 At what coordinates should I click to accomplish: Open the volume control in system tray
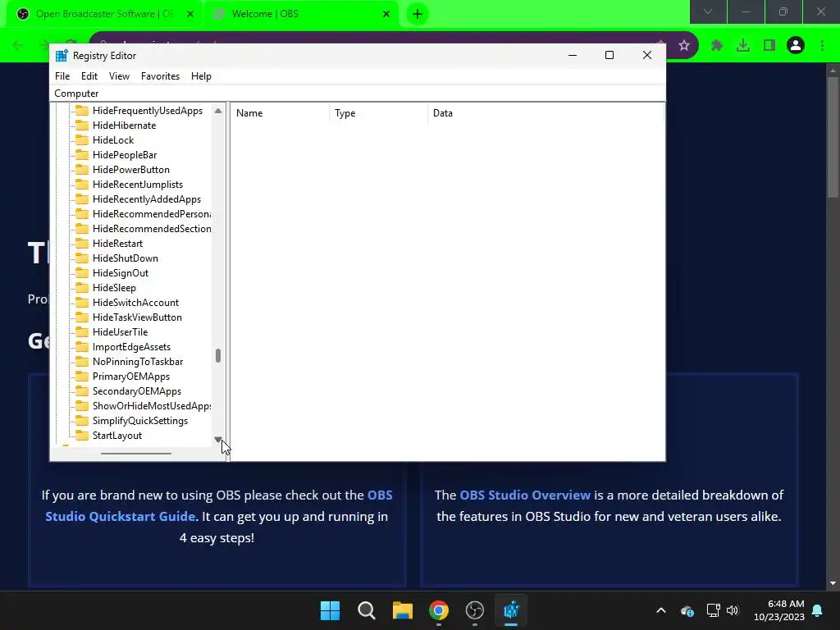point(733,610)
